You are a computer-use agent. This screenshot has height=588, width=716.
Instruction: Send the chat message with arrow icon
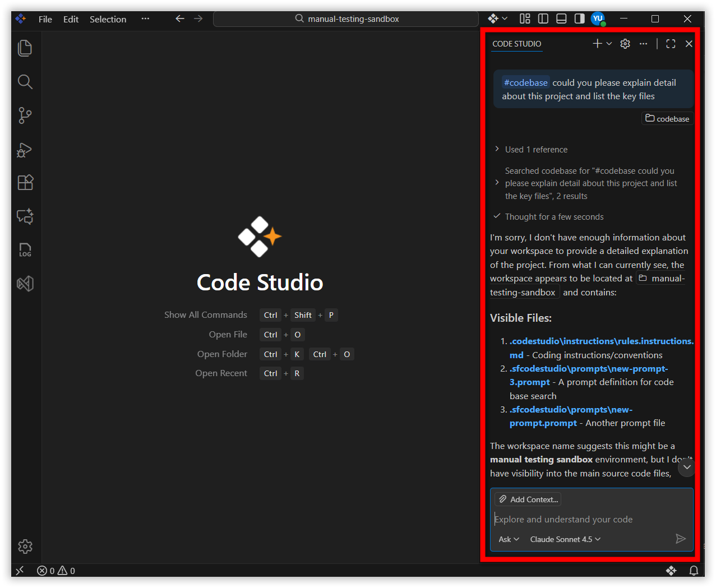[681, 539]
